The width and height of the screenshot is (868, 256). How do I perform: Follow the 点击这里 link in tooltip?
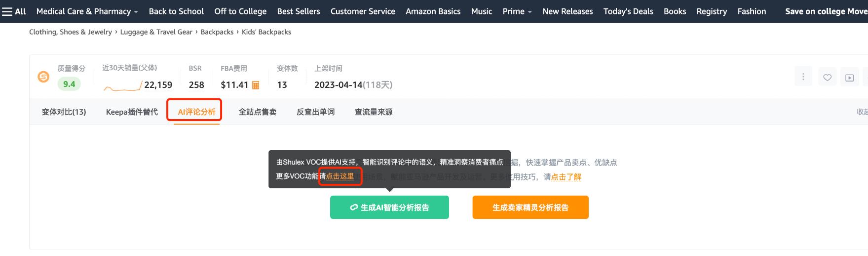tap(340, 176)
